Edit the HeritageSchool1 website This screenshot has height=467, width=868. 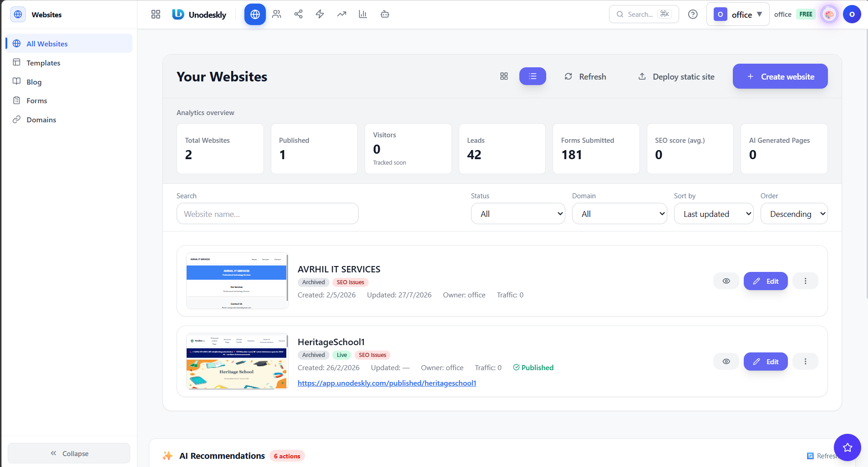pos(766,362)
